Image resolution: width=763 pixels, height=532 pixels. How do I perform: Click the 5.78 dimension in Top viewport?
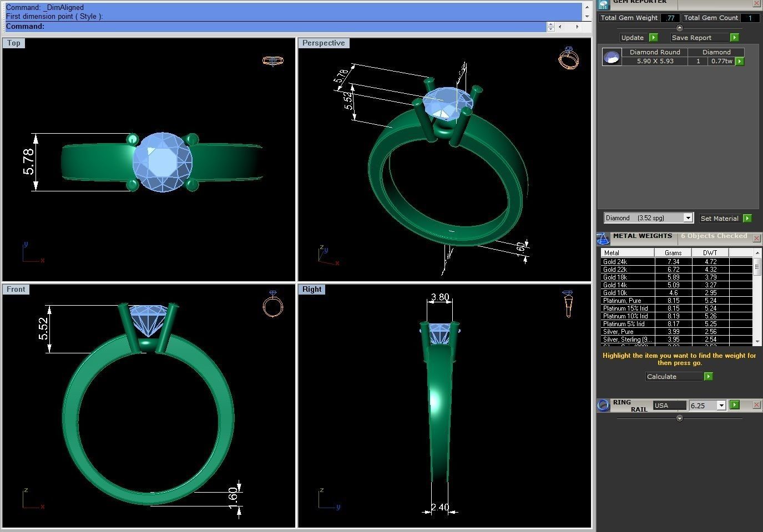coord(29,161)
